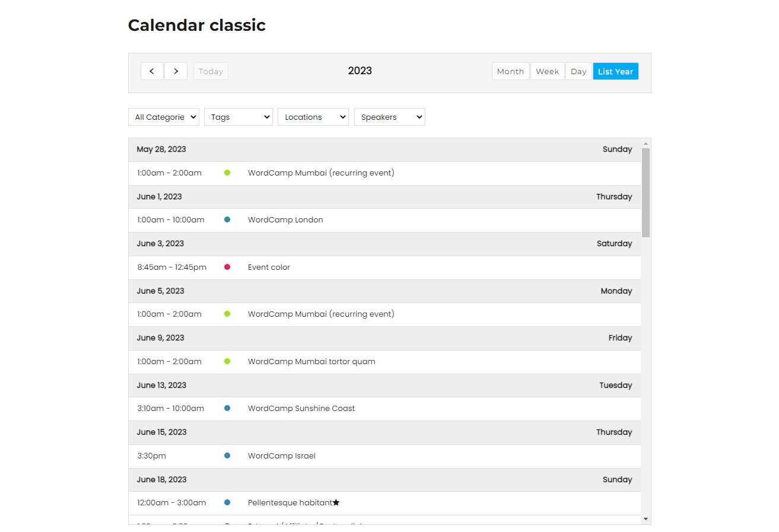
Task: Open the Locations filter dropdown
Action: point(313,117)
